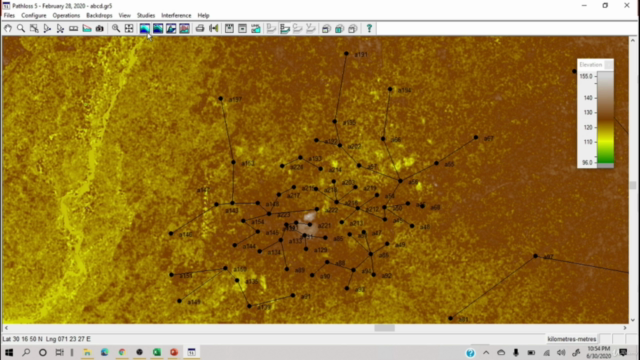Viewport: 640px width, 360px height.
Task: Open the Configure menu
Action: tap(33, 16)
